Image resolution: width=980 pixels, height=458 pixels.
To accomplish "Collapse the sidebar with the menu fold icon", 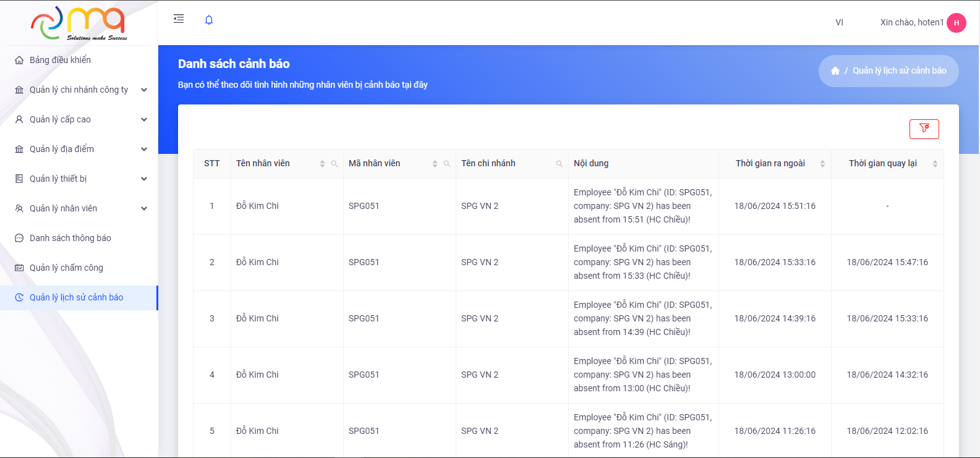I will 179,19.
